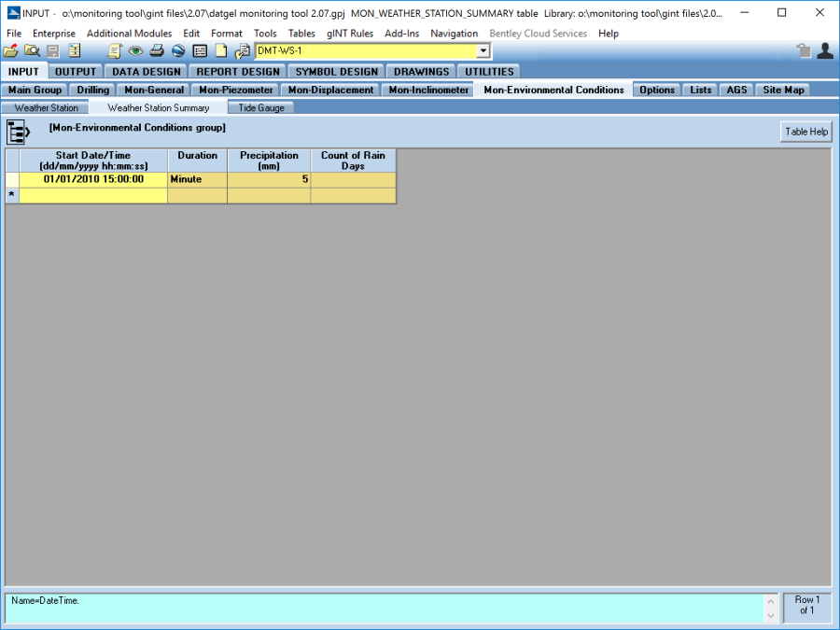
Task: Click the printer icon in toolbar
Action: click(x=157, y=51)
